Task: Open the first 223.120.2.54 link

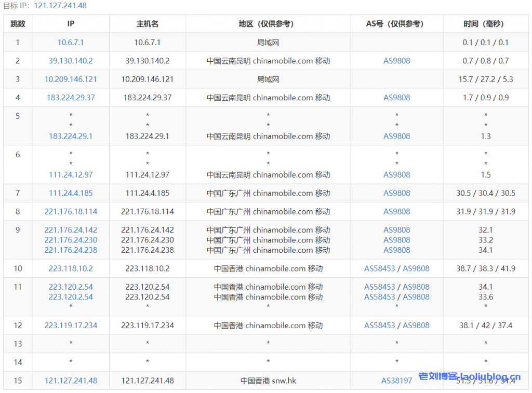Action: [70, 287]
